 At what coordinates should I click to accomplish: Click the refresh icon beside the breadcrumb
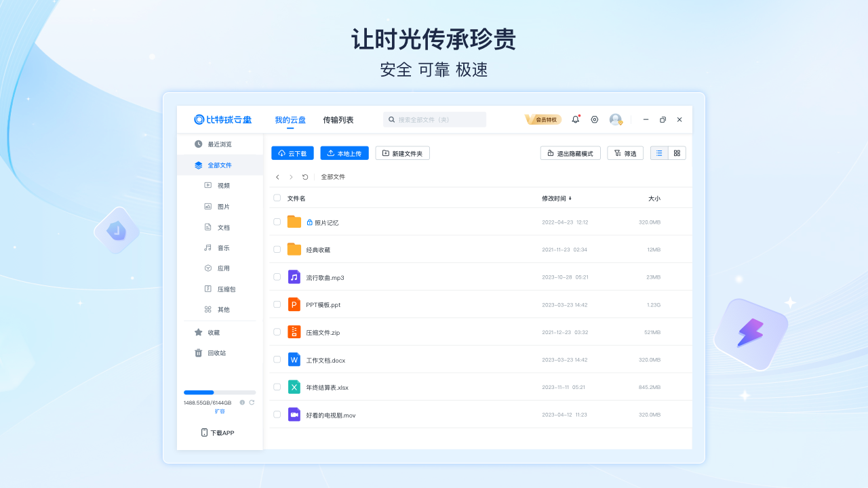[x=305, y=177]
